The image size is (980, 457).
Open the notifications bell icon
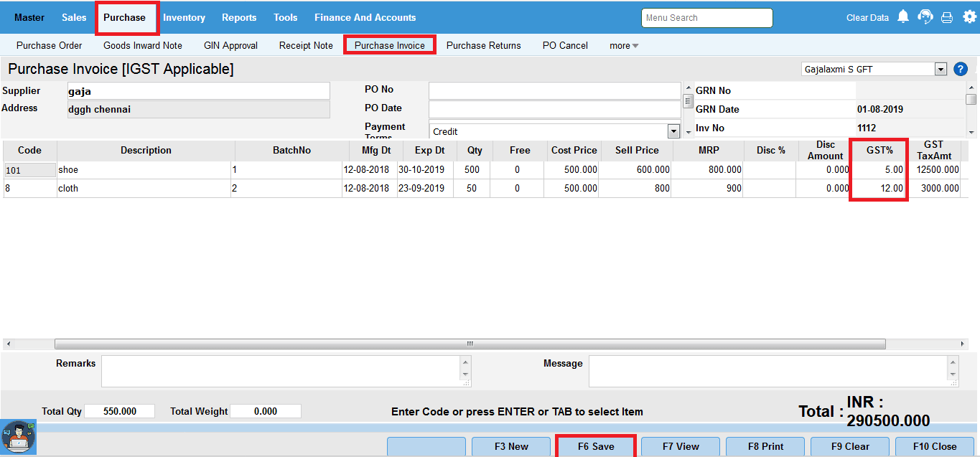coord(903,17)
